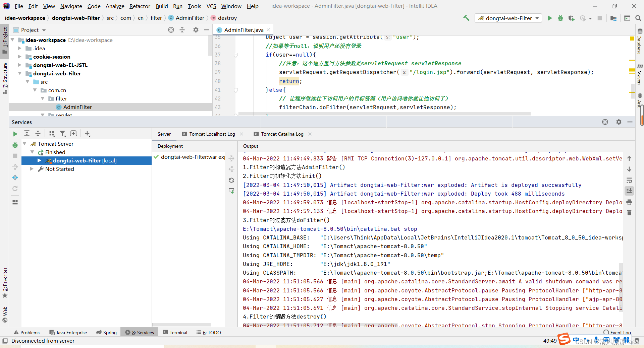Expand Not Started node
Screen dimensions: 644x348
(x=32, y=169)
